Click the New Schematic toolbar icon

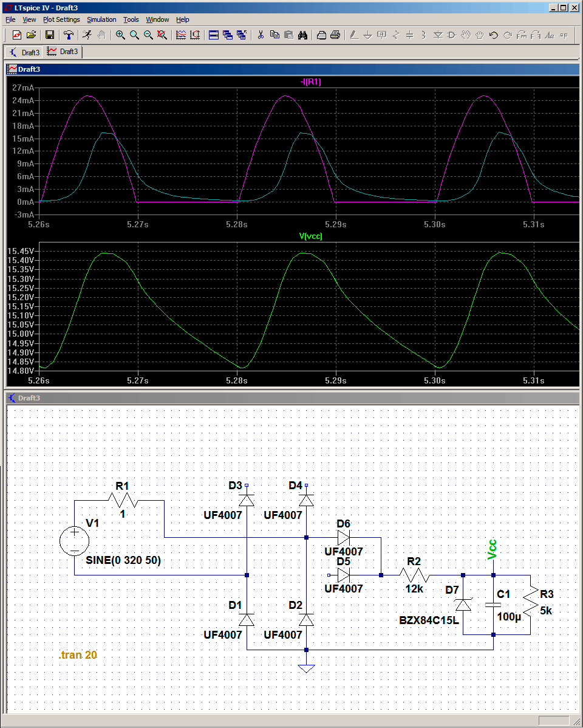click(x=17, y=35)
